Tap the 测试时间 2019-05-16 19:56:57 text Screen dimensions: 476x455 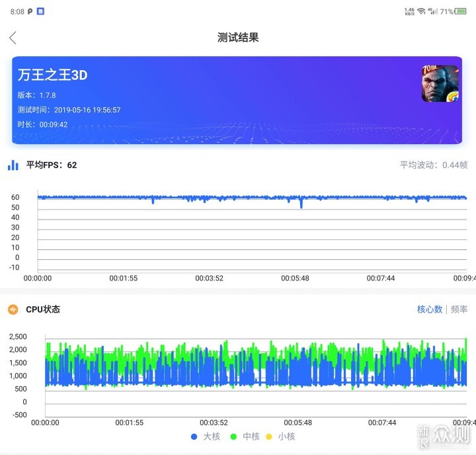click(x=69, y=110)
